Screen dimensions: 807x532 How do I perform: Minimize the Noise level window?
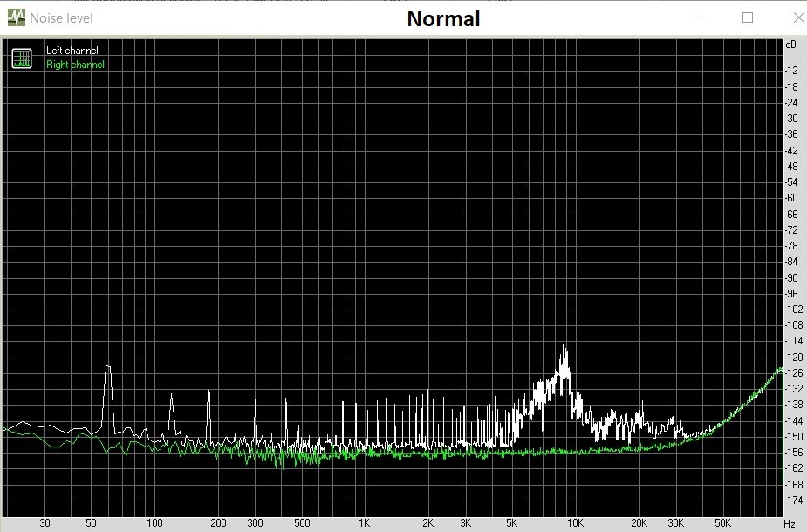point(697,17)
